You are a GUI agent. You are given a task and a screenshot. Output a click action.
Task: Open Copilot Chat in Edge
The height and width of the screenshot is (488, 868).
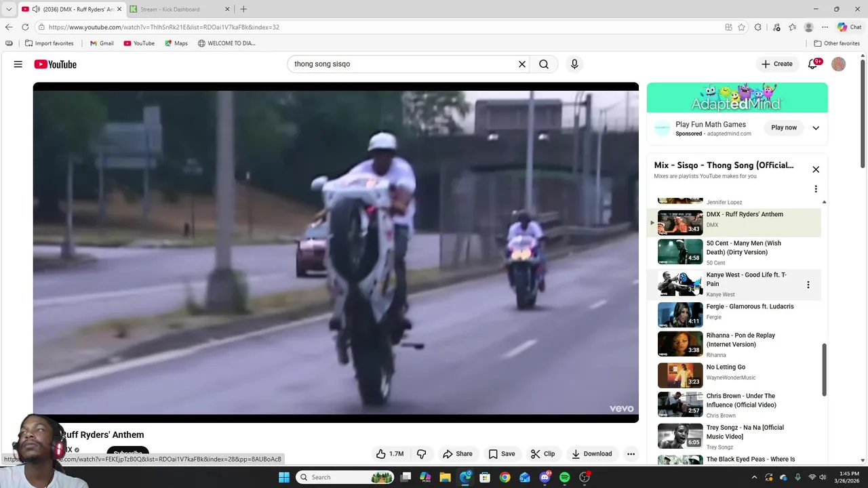coord(849,27)
